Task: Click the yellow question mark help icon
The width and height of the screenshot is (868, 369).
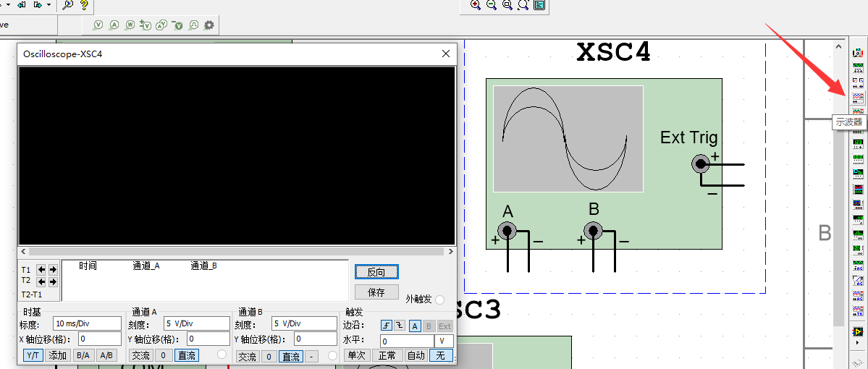Action: pyautogui.click(x=84, y=5)
